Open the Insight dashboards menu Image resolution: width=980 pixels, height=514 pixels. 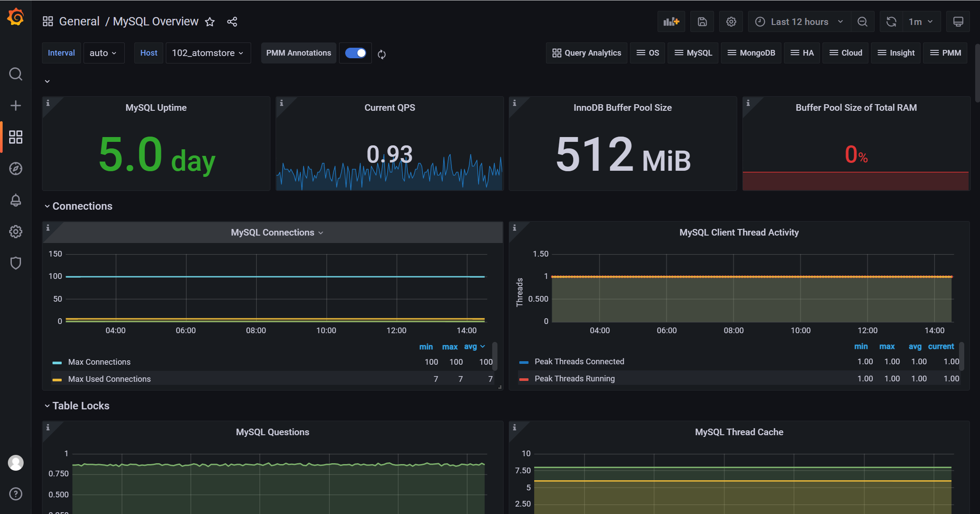[x=896, y=53]
